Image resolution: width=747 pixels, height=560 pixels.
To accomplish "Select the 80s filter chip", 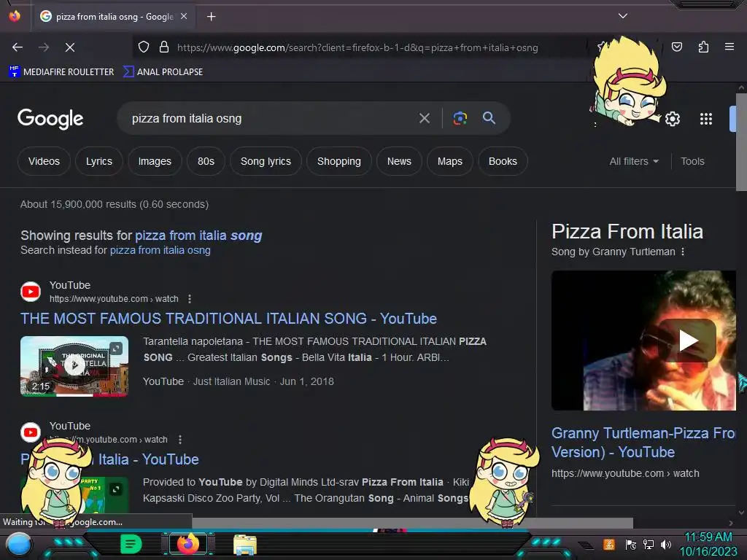I will point(206,161).
